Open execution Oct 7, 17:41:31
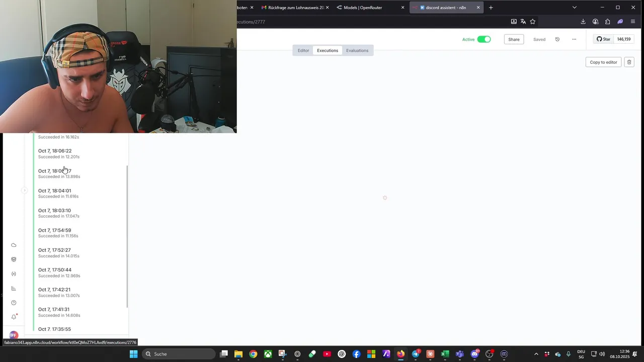This screenshot has width=644, height=362. pyautogui.click(x=79, y=312)
